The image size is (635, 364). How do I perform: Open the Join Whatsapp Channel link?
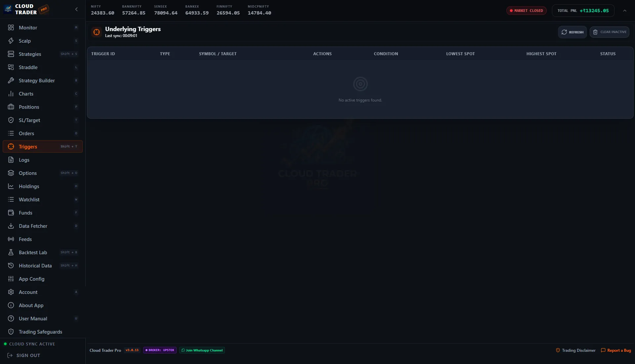coord(202,350)
